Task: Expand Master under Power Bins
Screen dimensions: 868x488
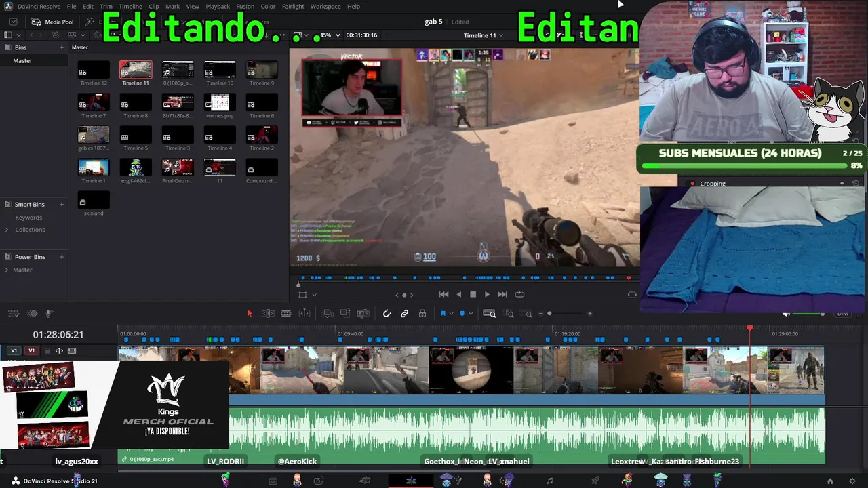Action: point(7,270)
